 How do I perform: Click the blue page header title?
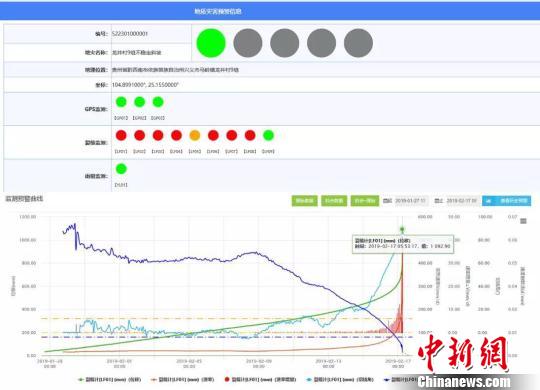pos(218,11)
